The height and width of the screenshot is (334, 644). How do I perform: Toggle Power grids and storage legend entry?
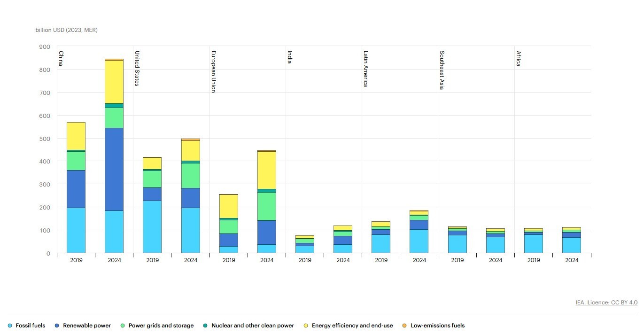click(161, 326)
